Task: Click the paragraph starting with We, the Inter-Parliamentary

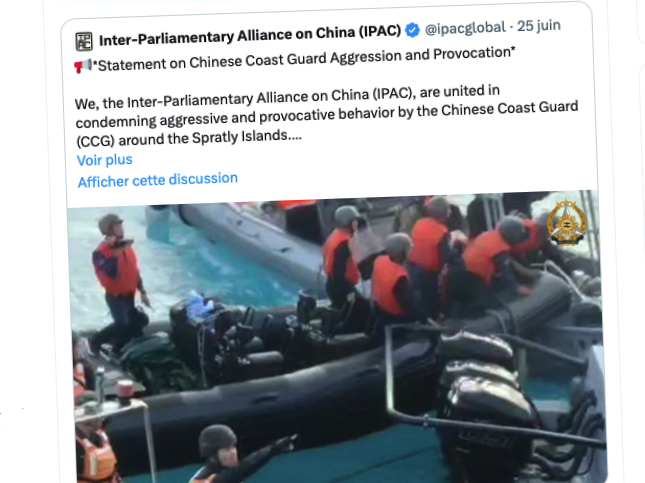Action: (327, 116)
